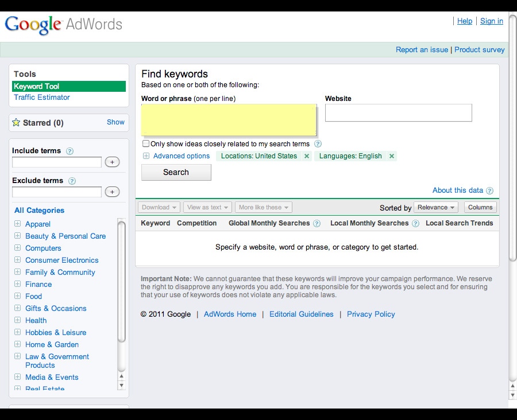Select the All Categories heading
Viewport: 517px width, 420px height.
[39, 211]
